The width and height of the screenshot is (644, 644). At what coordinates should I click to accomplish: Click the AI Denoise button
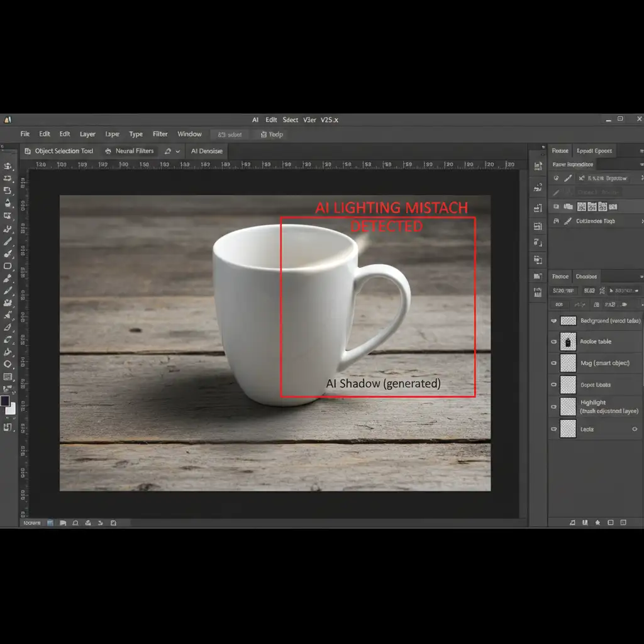207,151
